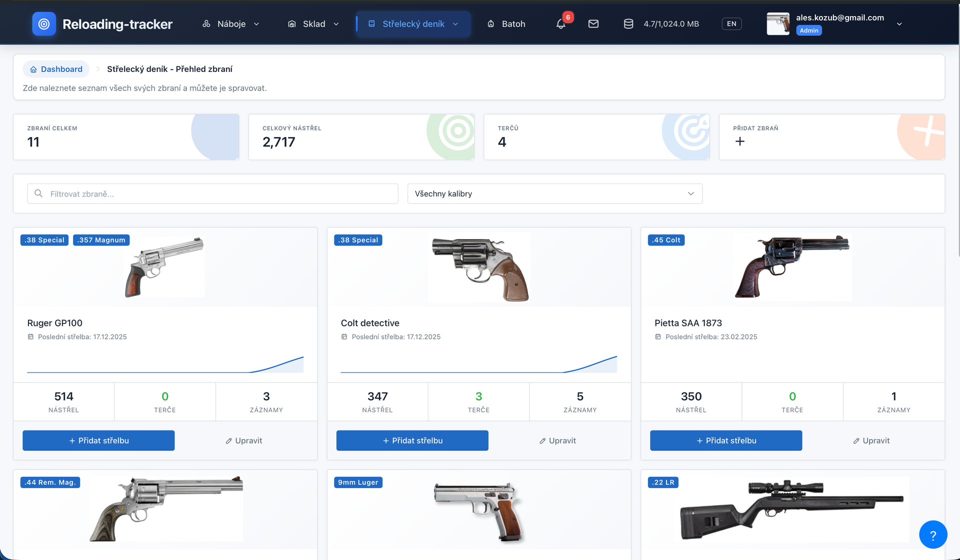Open the notifications bell icon

561,24
